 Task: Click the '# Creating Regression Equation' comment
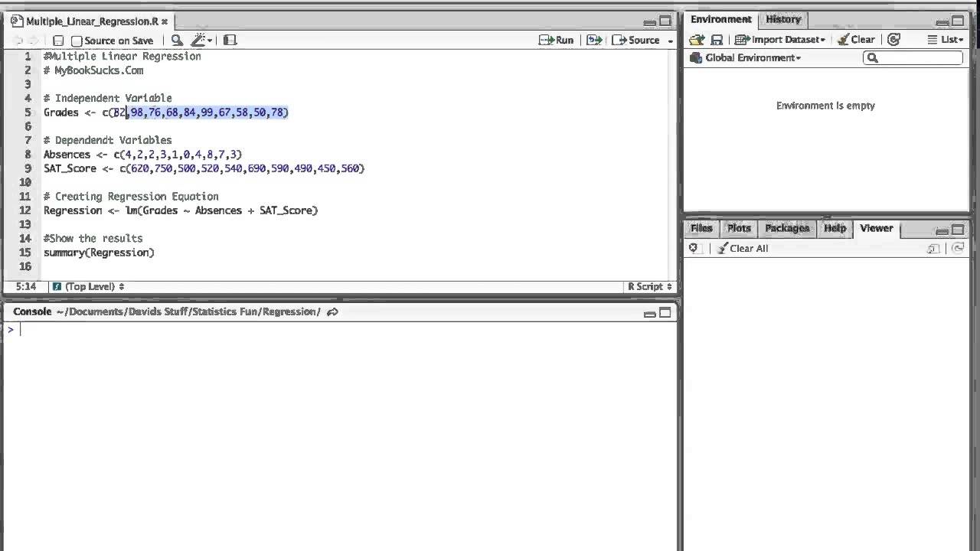131,197
